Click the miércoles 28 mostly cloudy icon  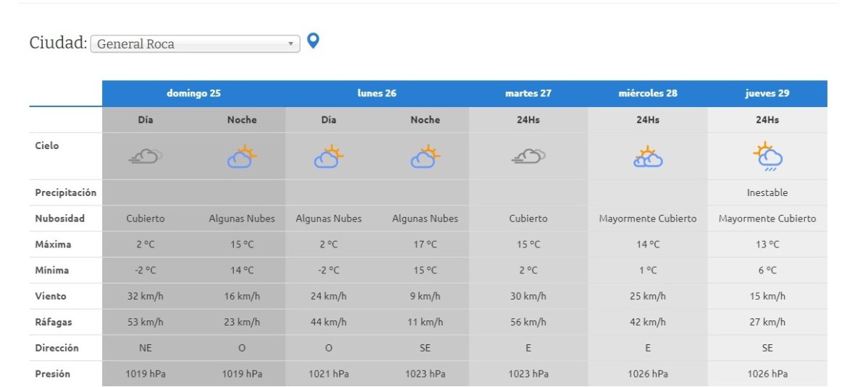pyautogui.click(x=648, y=157)
